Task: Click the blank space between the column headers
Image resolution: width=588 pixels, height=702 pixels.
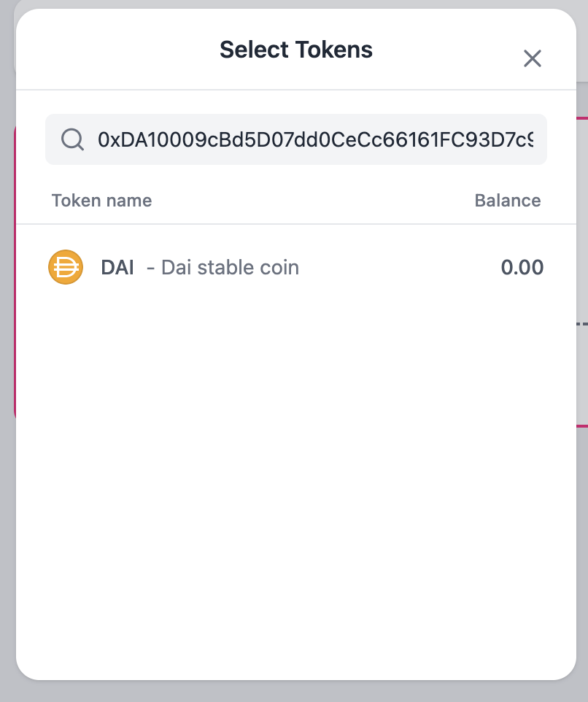Action: [314, 201]
